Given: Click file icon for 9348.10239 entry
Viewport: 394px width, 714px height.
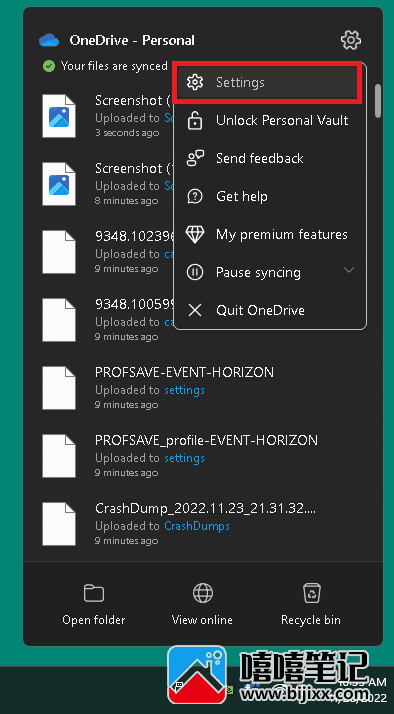Looking at the screenshot, I should (x=59, y=252).
